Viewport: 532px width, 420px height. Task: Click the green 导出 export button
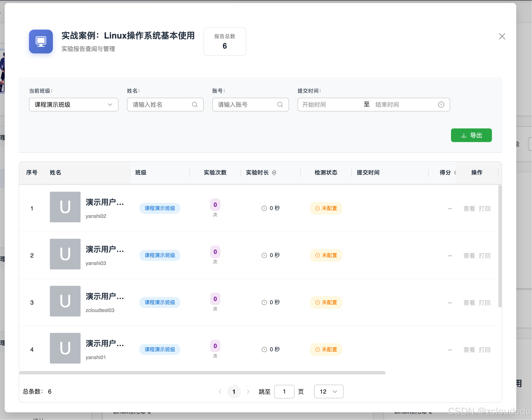pos(471,135)
